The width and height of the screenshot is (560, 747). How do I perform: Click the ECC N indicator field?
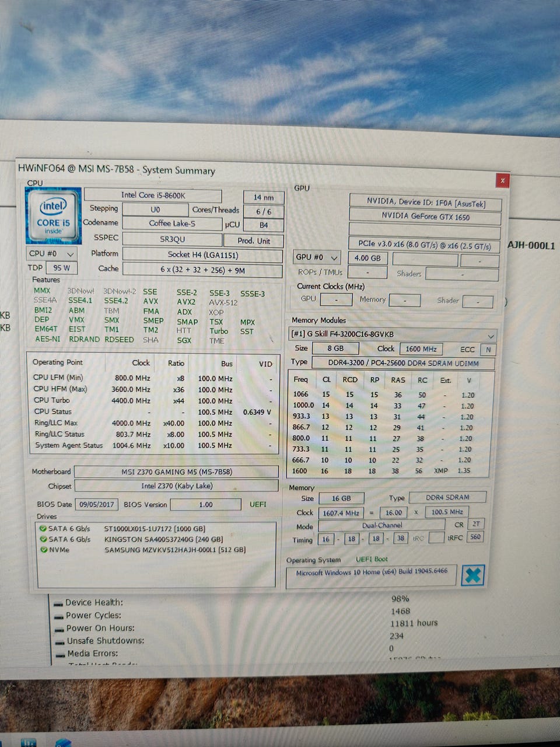point(488,350)
